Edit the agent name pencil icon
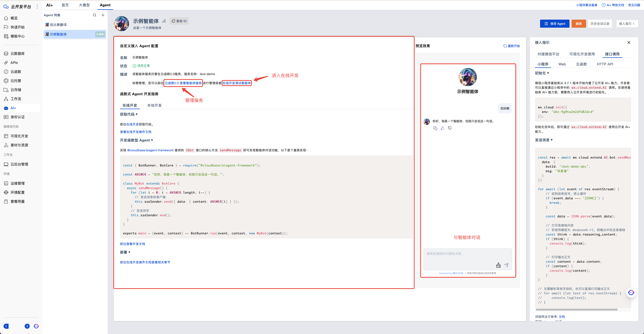The height and width of the screenshot is (334, 644). coord(164,21)
